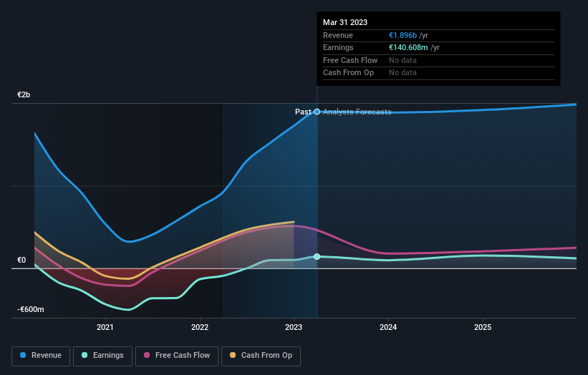Click 'No data' in the Cash From Op row

(403, 73)
